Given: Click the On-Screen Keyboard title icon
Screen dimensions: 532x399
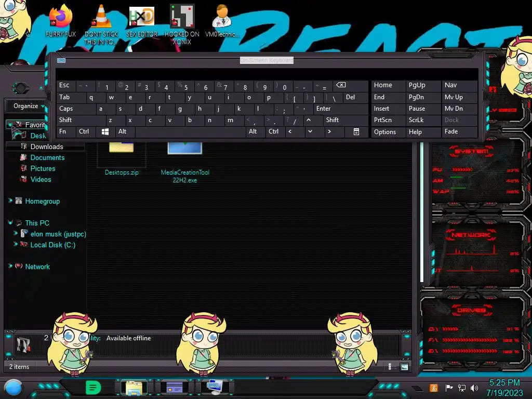Looking at the screenshot, I should tap(61, 60).
